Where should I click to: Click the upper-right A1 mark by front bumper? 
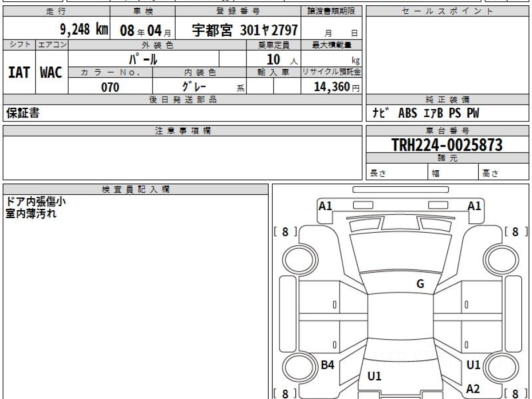[474, 206]
